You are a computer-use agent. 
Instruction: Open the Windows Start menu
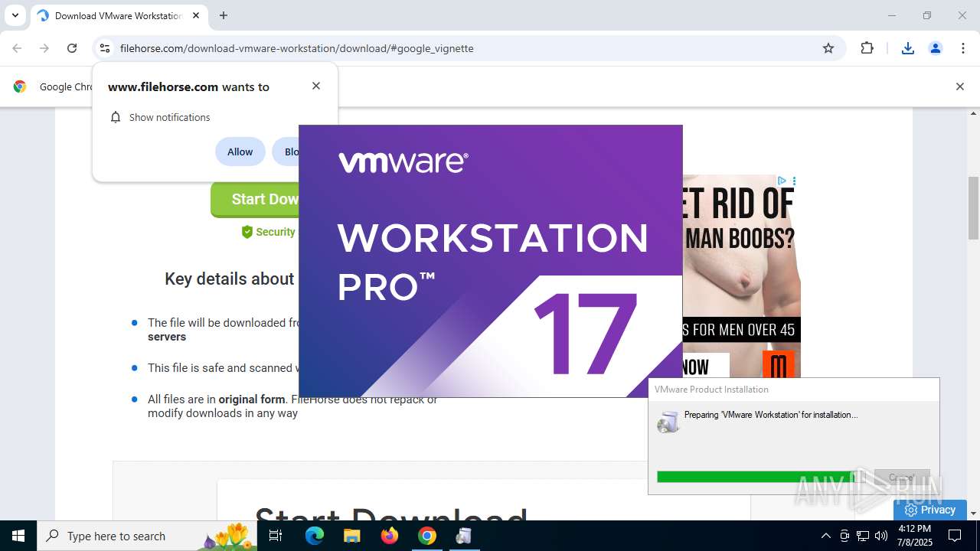18,536
